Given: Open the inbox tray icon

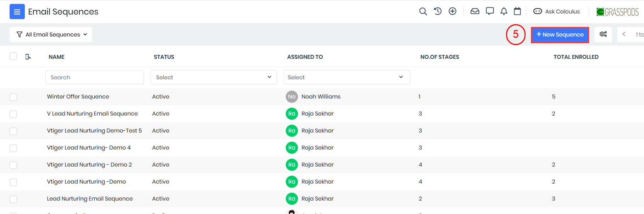Looking at the screenshot, I should (474, 11).
